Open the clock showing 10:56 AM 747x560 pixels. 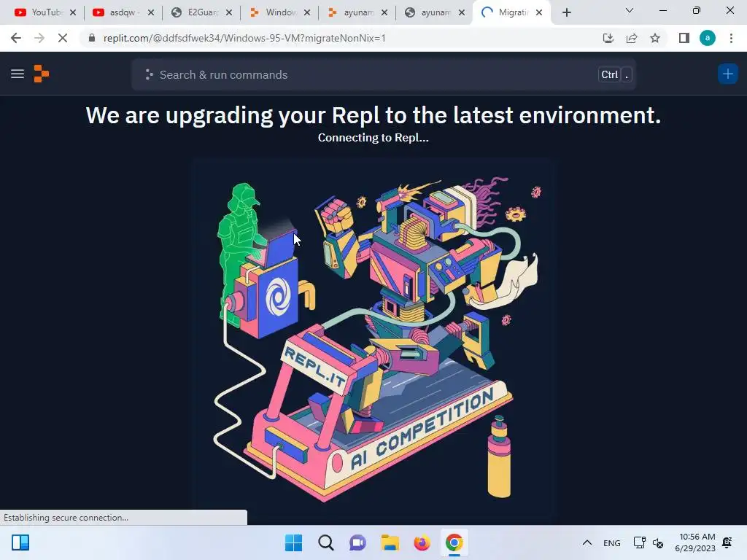(695, 542)
